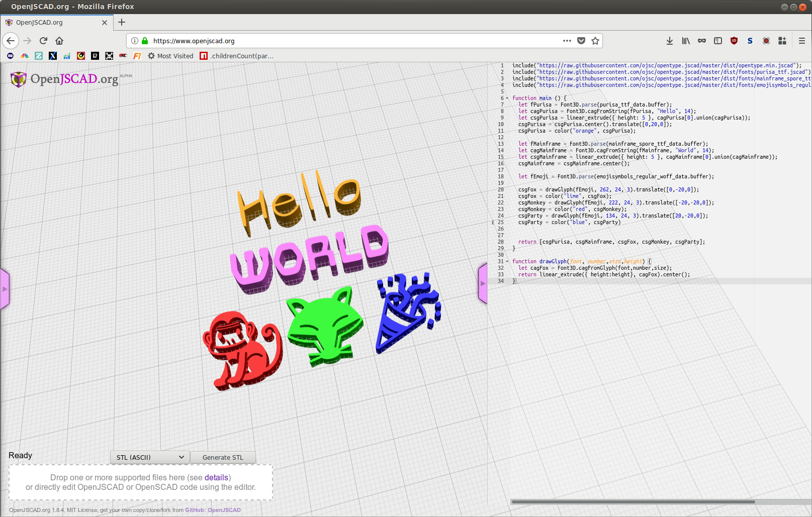Image resolution: width=812 pixels, height=517 pixels.
Task: Fold the main function at line 6
Action: [507, 98]
